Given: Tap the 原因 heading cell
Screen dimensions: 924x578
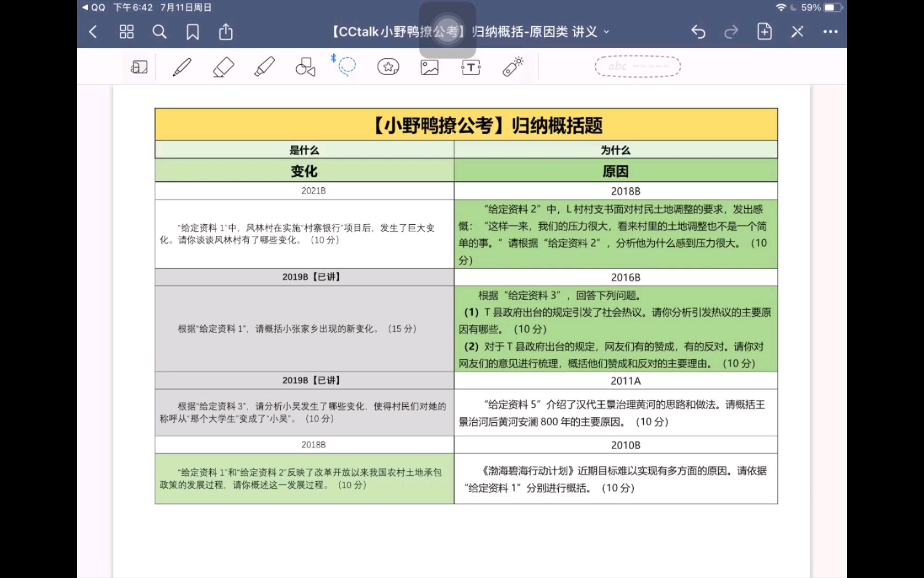Looking at the screenshot, I should coord(615,171).
